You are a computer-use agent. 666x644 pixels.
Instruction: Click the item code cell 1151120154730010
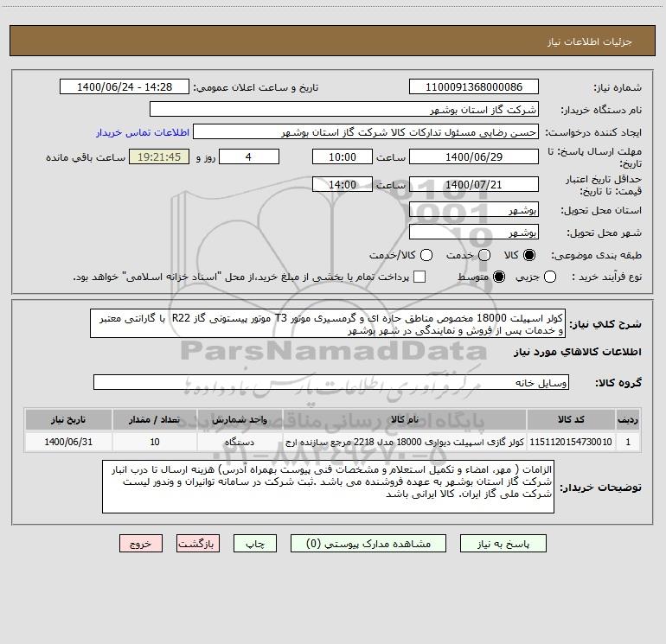tap(571, 442)
